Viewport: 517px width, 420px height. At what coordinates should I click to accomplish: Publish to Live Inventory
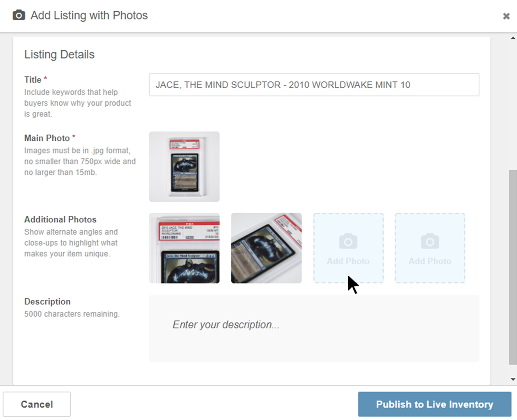tap(435, 404)
